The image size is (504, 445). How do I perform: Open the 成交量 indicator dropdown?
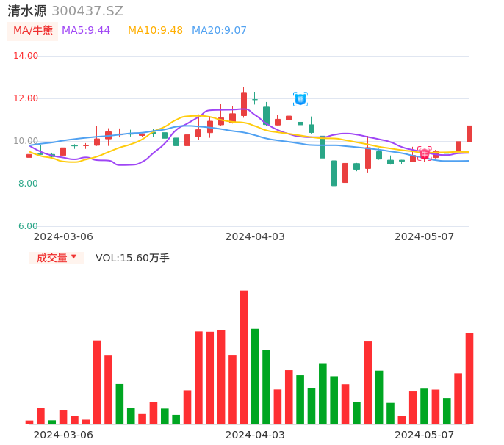tap(57, 258)
